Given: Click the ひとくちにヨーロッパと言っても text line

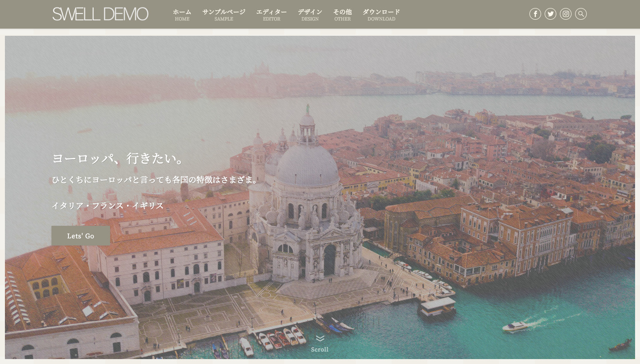Looking at the screenshot, I should (156, 180).
